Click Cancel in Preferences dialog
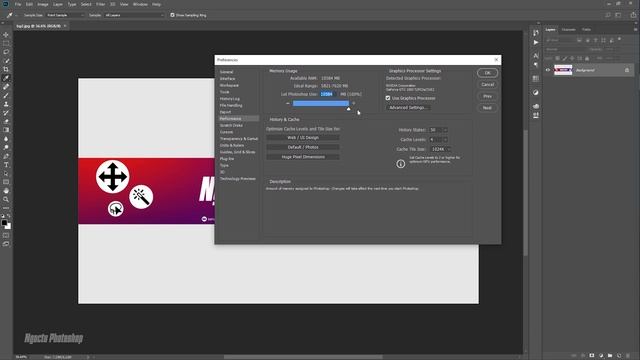 (487, 84)
